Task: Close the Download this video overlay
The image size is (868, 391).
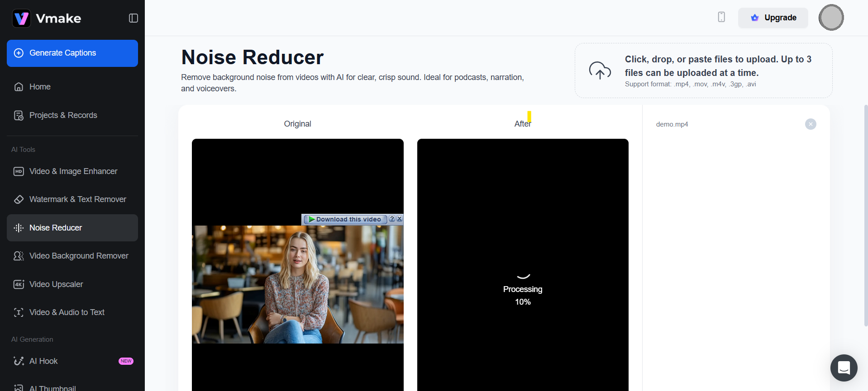Action: (x=400, y=219)
